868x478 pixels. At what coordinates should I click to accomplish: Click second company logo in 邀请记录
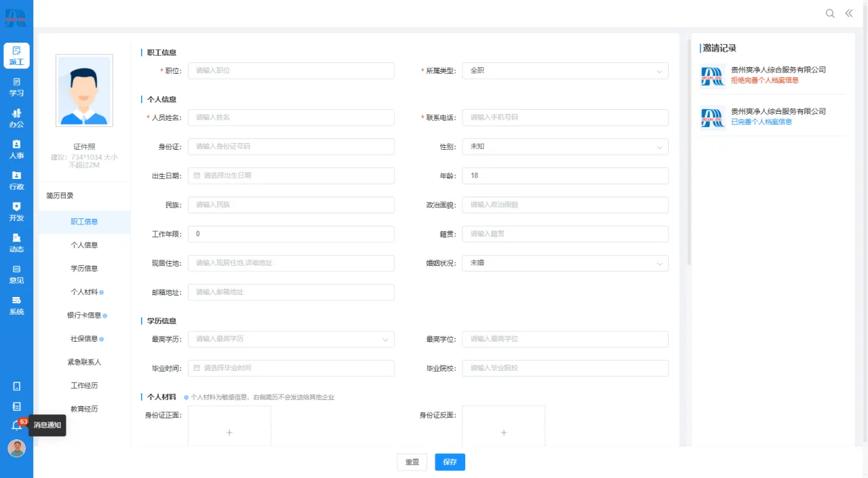713,117
